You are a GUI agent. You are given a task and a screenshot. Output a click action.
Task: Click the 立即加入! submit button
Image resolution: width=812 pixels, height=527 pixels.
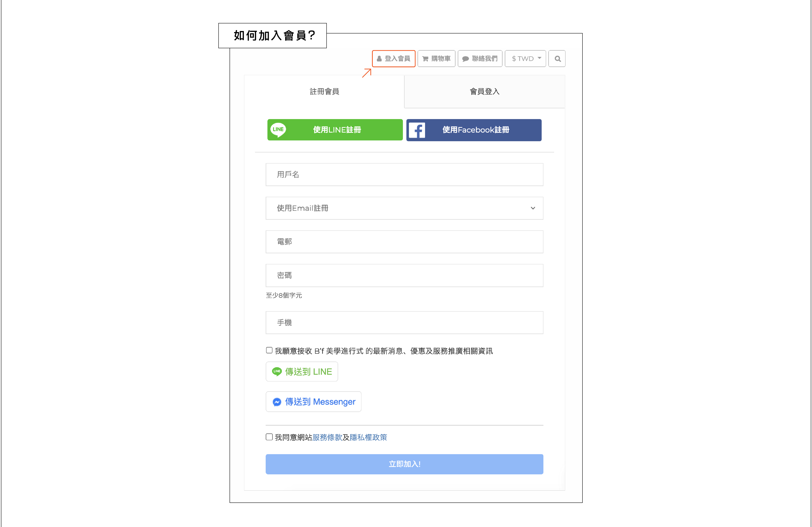(404, 464)
